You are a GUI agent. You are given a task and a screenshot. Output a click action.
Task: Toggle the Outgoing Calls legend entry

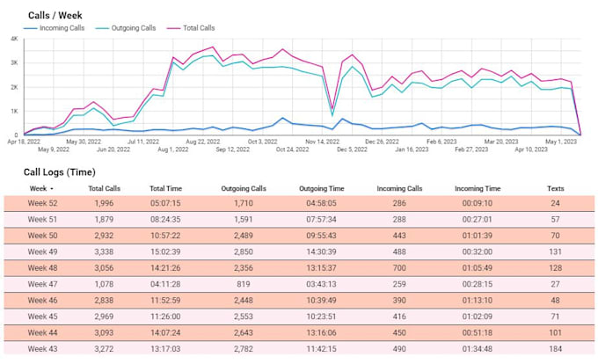click(126, 28)
